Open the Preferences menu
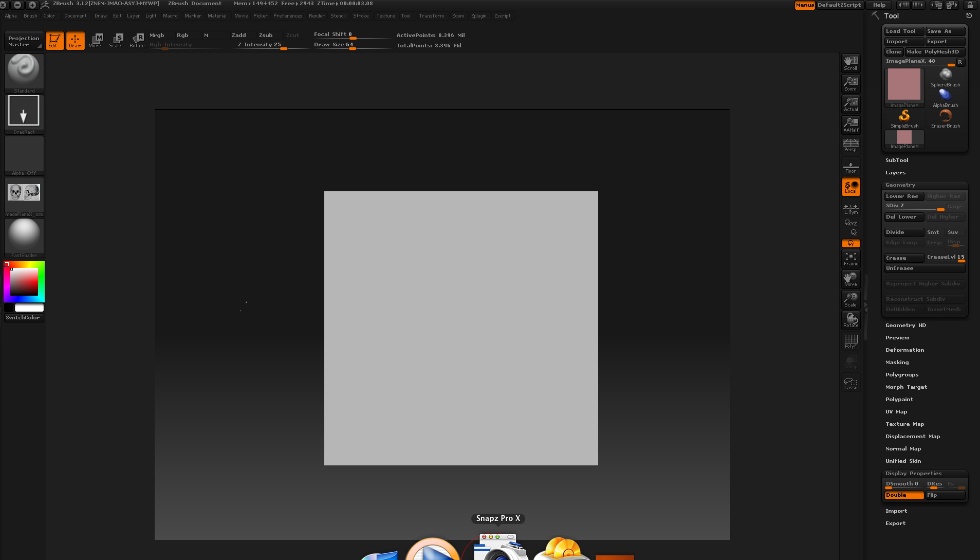The image size is (980, 560). point(288,16)
